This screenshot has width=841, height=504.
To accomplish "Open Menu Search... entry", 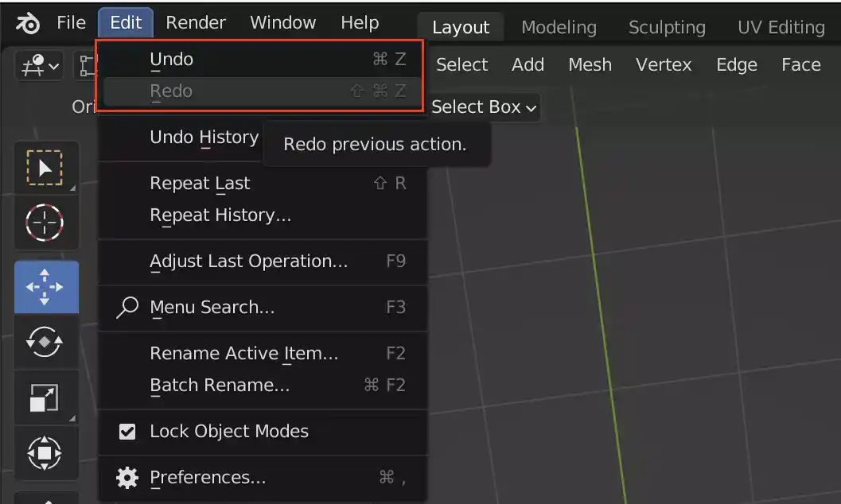I will click(x=263, y=308).
